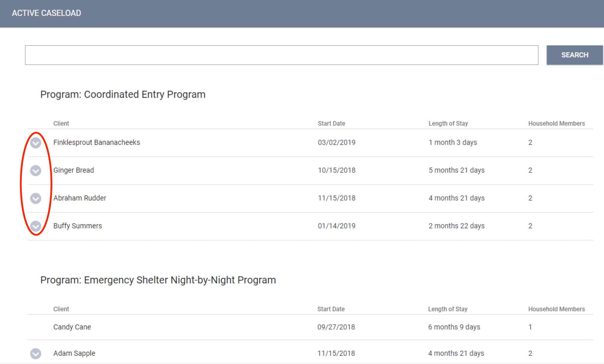Click Household Members header in Emergency Shelter table
604x364 pixels.
tap(556, 309)
